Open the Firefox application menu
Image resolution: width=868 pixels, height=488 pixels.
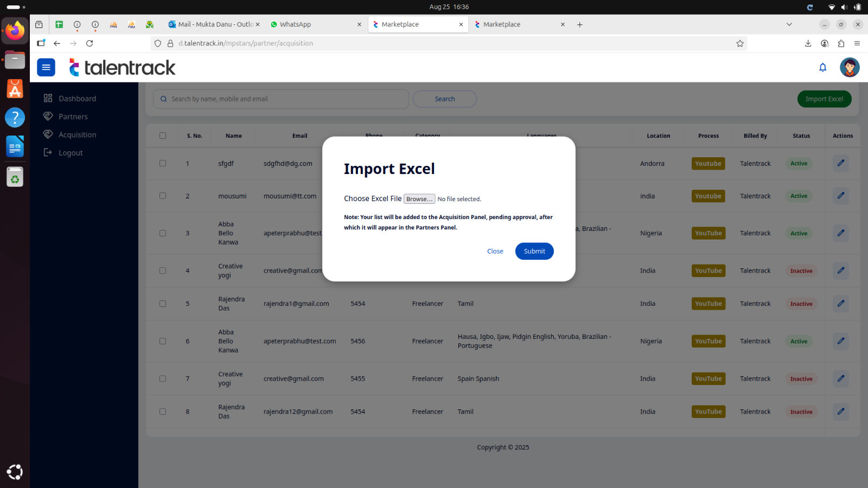coord(857,43)
